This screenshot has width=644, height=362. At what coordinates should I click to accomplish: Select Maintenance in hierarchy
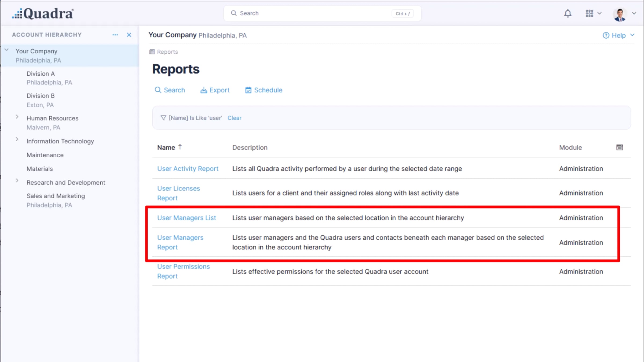coord(45,155)
